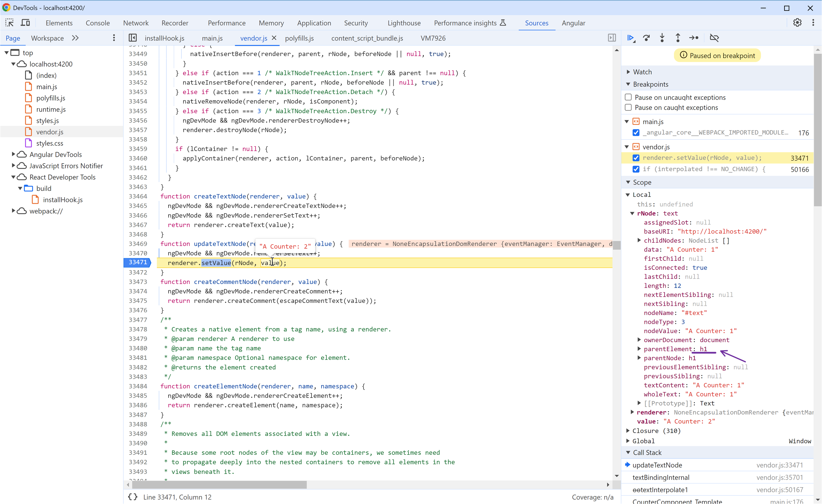Open the main.js editor tab
The image size is (822, 504).
[212, 38]
